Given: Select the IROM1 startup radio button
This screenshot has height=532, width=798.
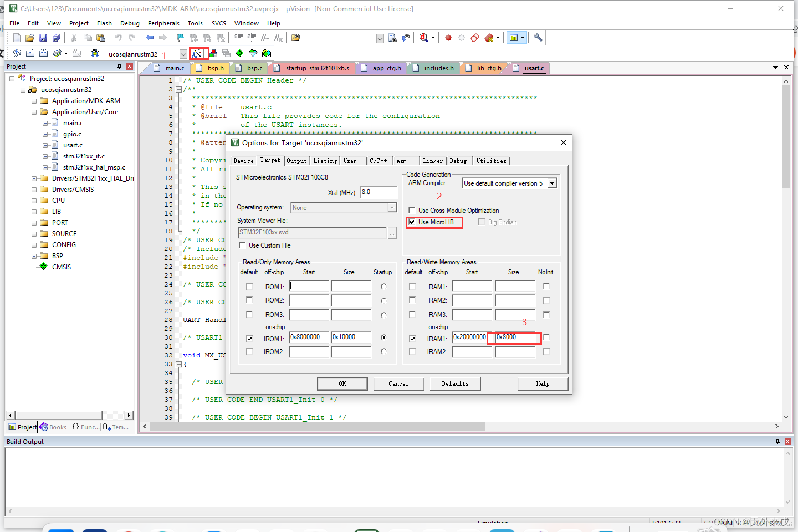Looking at the screenshot, I should click(x=383, y=337).
